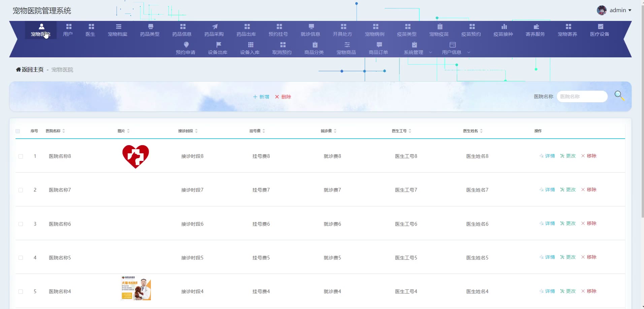
Task: Click the 新增 add button
Action: [261, 97]
